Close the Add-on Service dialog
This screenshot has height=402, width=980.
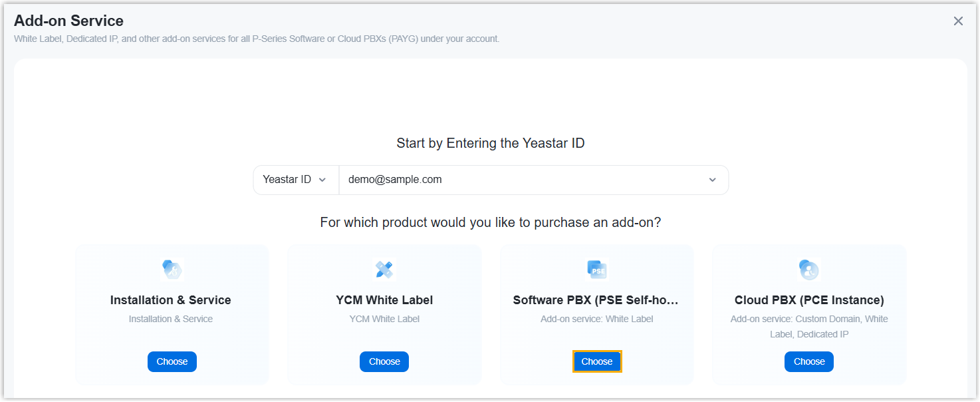(x=958, y=21)
